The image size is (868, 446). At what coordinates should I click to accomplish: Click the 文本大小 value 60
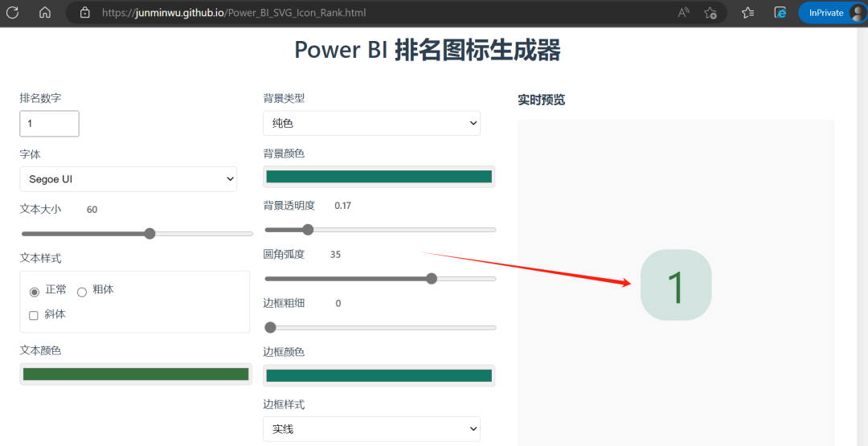point(92,210)
